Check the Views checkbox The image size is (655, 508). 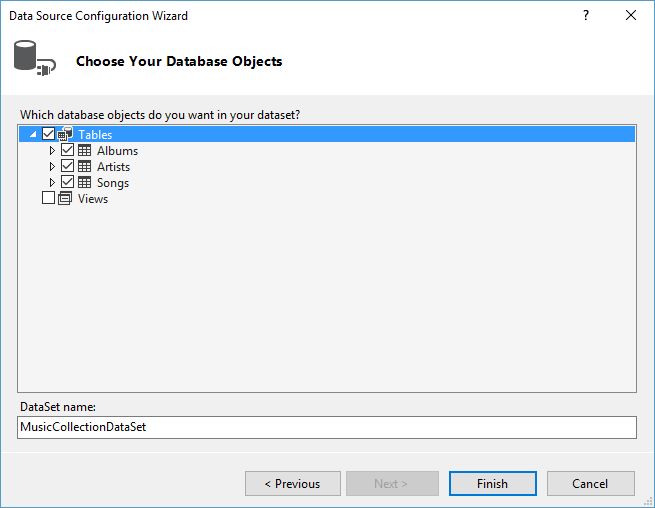[x=48, y=198]
